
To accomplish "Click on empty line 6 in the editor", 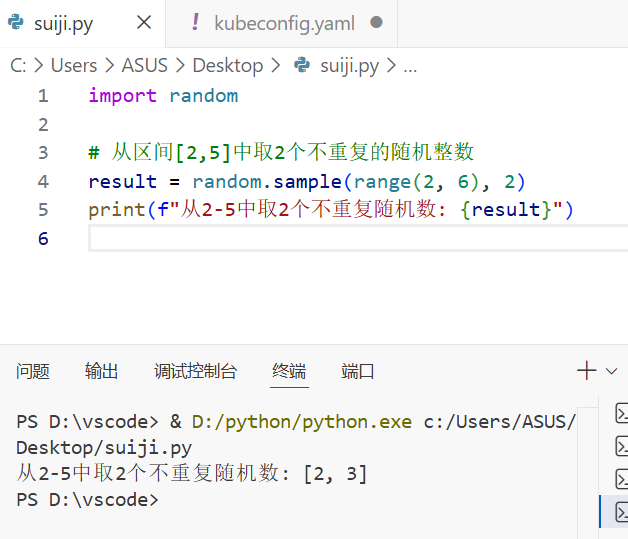I will pyautogui.click(x=300, y=238).
